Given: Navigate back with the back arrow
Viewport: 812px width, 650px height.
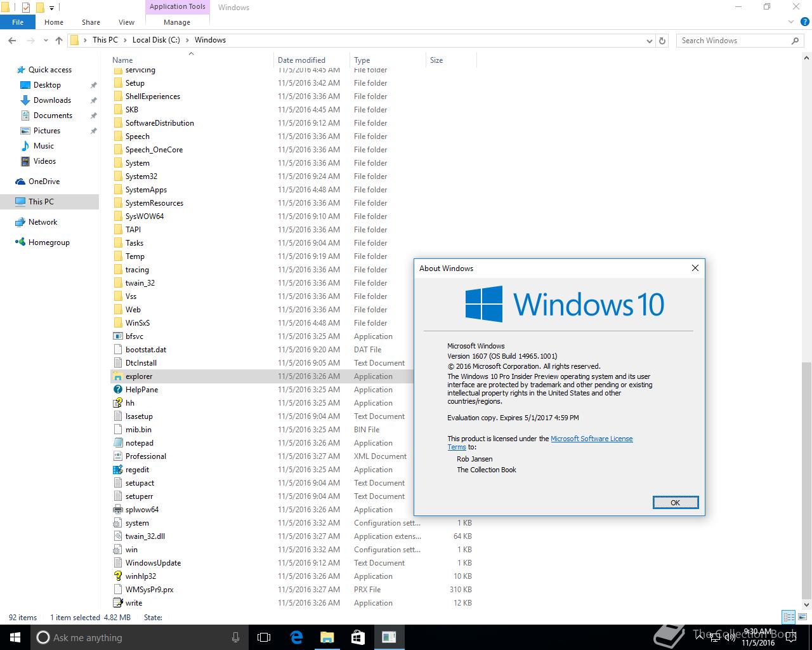Looking at the screenshot, I should click(12, 41).
